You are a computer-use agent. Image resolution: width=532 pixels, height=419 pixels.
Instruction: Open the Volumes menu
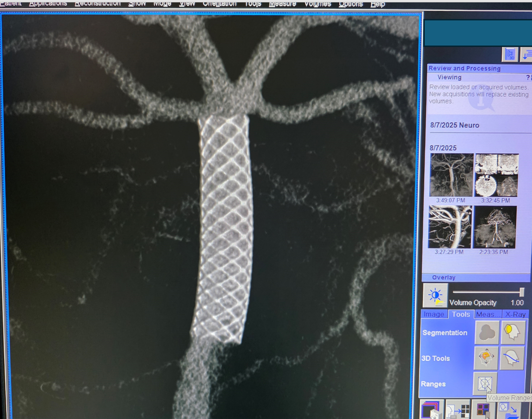pos(317,4)
